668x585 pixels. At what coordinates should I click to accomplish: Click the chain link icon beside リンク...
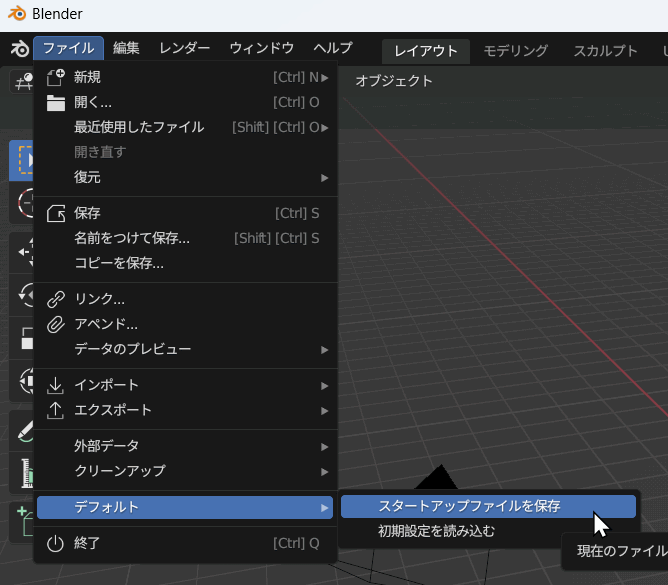(56, 299)
